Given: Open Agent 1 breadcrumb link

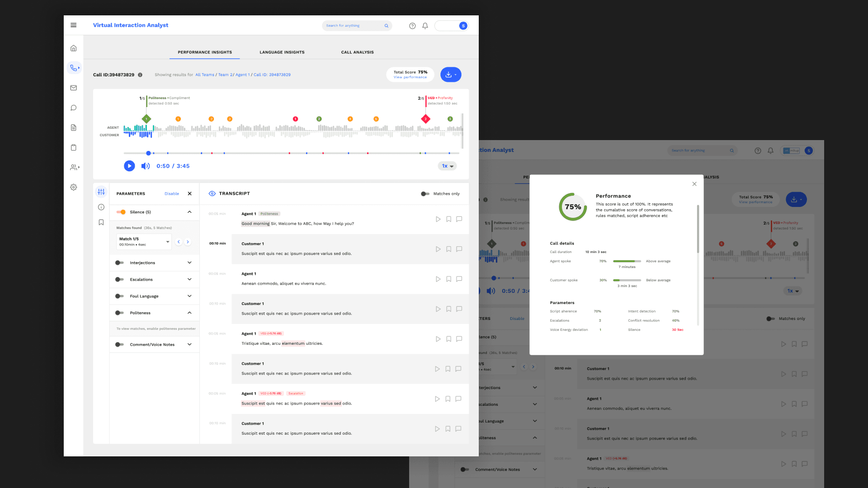Looking at the screenshot, I should pos(242,75).
